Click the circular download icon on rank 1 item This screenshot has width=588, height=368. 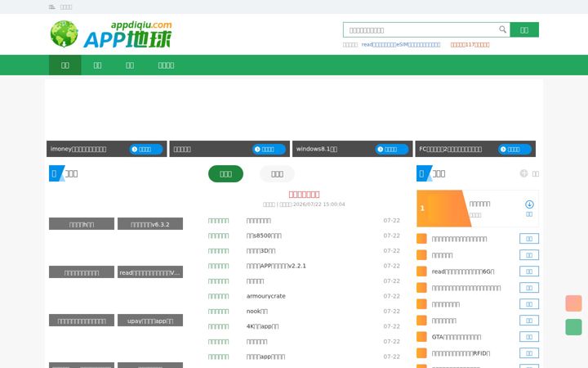tap(529, 204)
